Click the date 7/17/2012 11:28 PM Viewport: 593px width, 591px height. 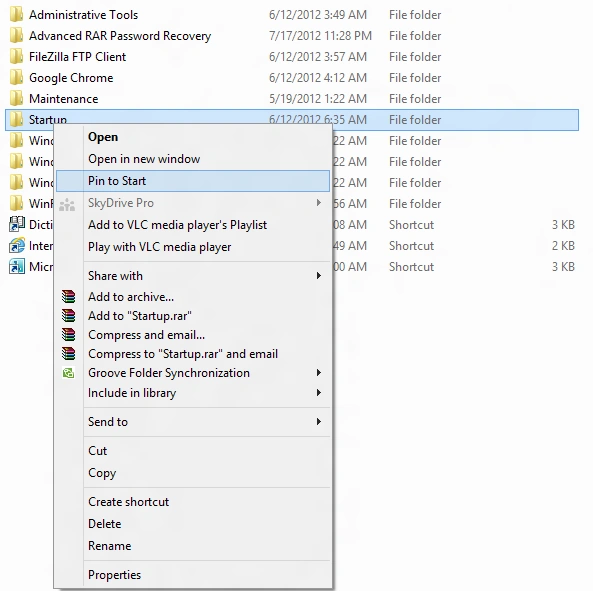coord(320,36)
